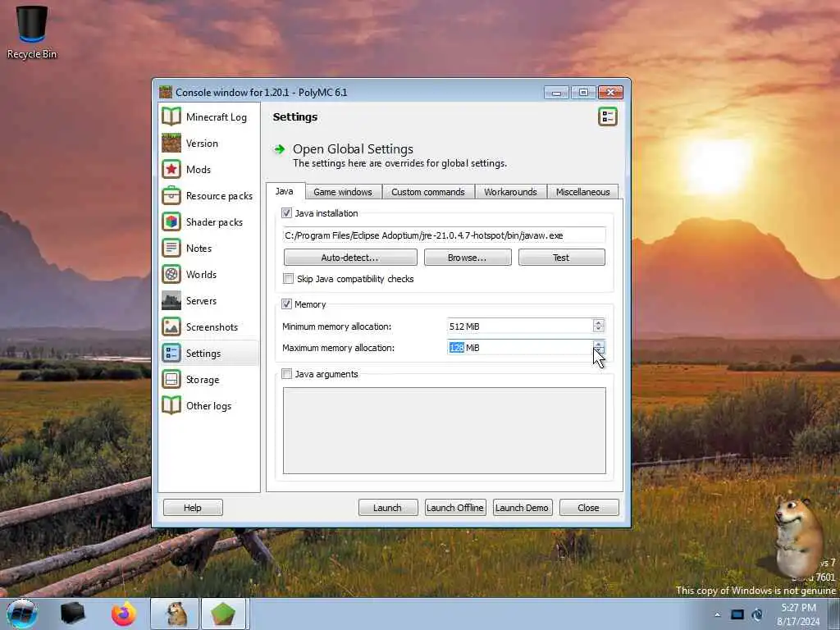Image resolution: width=840 pixels, height=630 pixels.
Task: Select the Notes page icon
Action: (171, 248)
